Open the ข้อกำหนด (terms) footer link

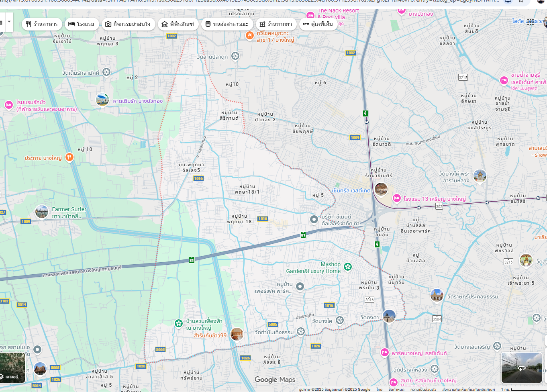(396, 389)
